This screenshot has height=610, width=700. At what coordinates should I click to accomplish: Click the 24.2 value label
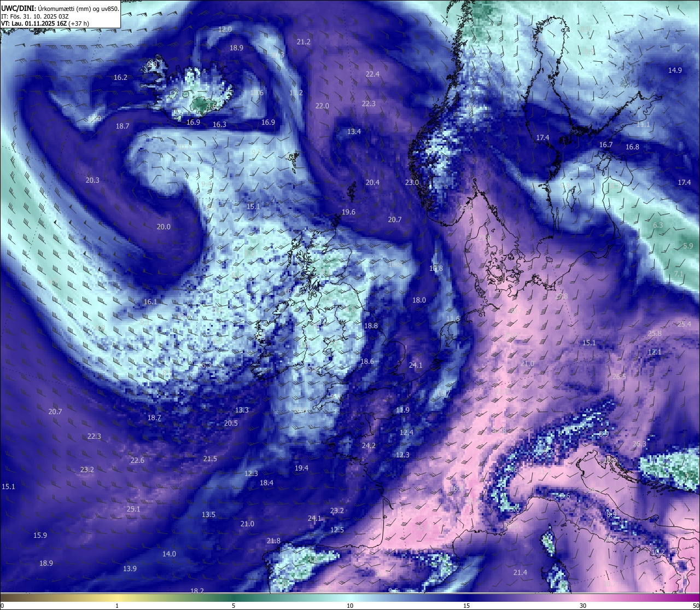pyautogui.click(x=369, y=445)
